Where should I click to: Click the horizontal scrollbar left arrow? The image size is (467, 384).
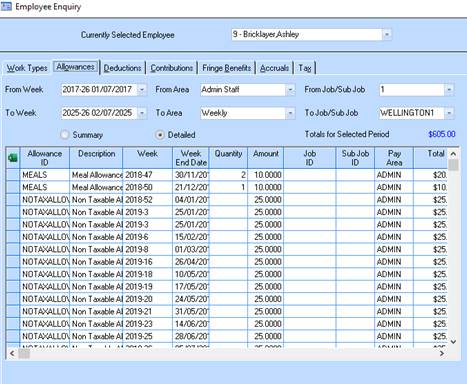click(x=12, y=353)
